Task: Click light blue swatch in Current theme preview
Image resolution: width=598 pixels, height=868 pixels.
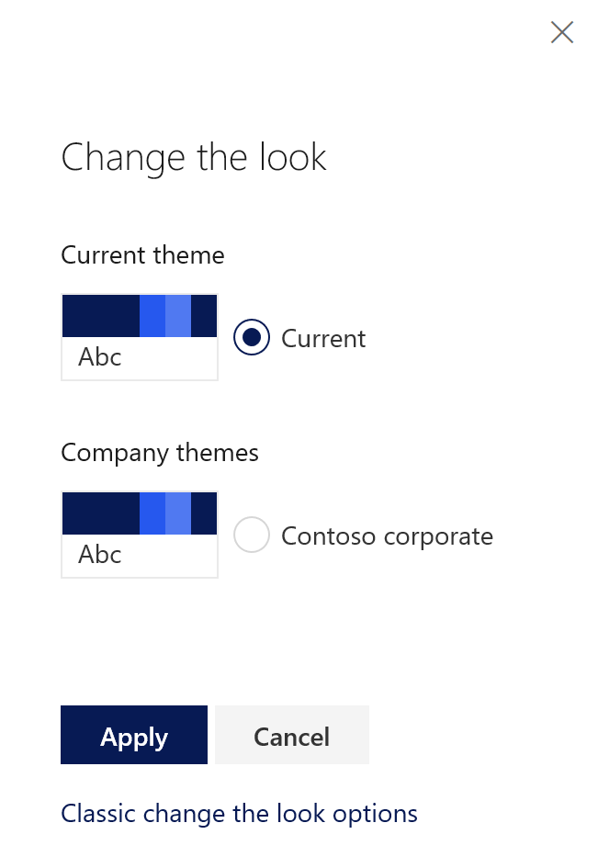Action: pyautogui.click(x=178, y=316)
